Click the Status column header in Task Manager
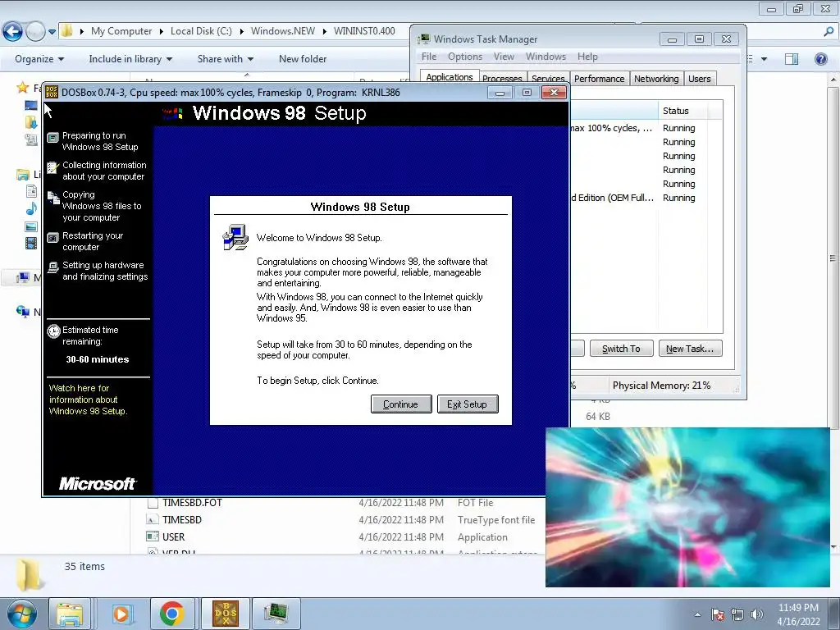Image resolution: width=840 pixels, height=630 pixels. pyautogui.click(x=682, y=111)
